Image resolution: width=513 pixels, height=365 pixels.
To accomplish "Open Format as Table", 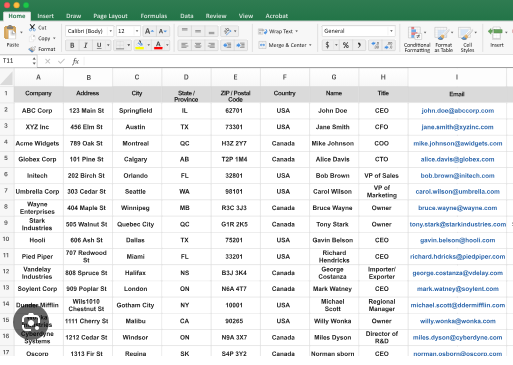I will click(x=443, y=39).
